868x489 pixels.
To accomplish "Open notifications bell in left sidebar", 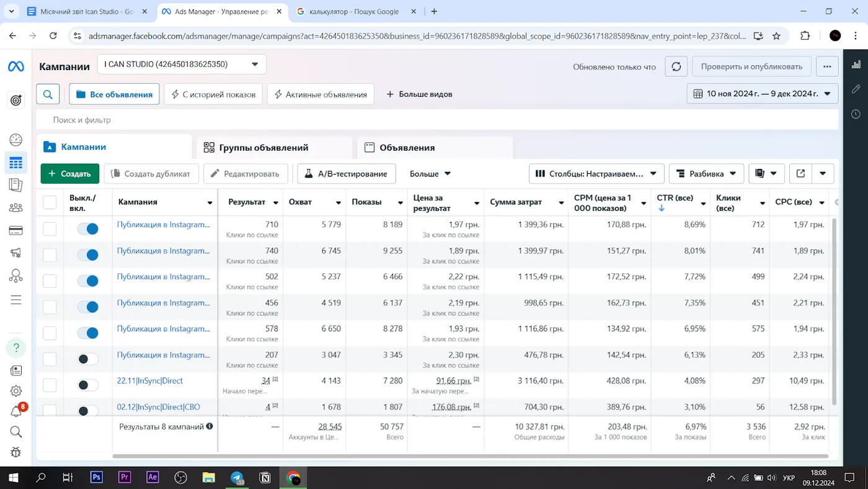I will [x=16, y=411].
